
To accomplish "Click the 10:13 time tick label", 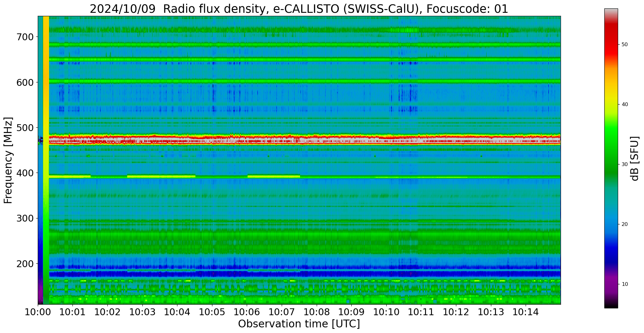I will click(491, 312).
